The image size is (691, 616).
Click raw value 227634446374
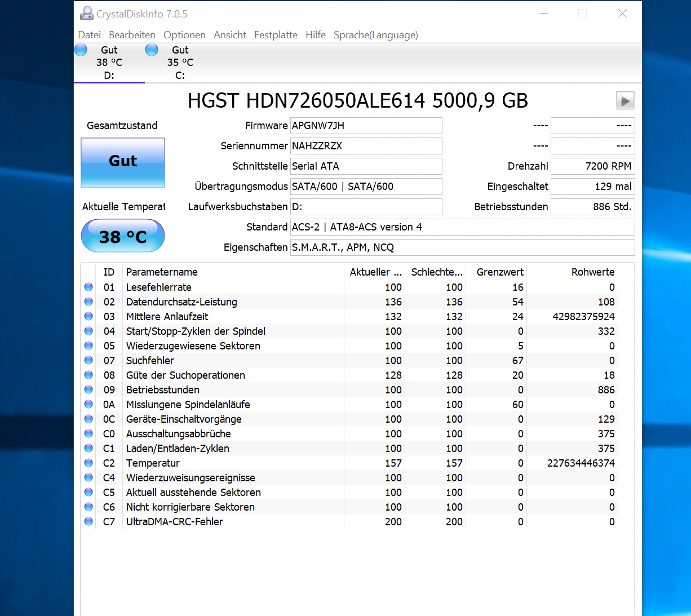581,463
